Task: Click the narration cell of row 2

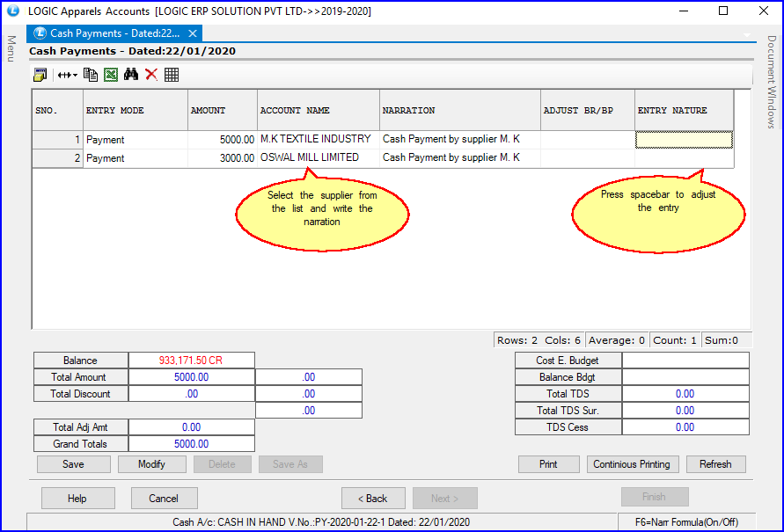Action: tap(460, 158)
